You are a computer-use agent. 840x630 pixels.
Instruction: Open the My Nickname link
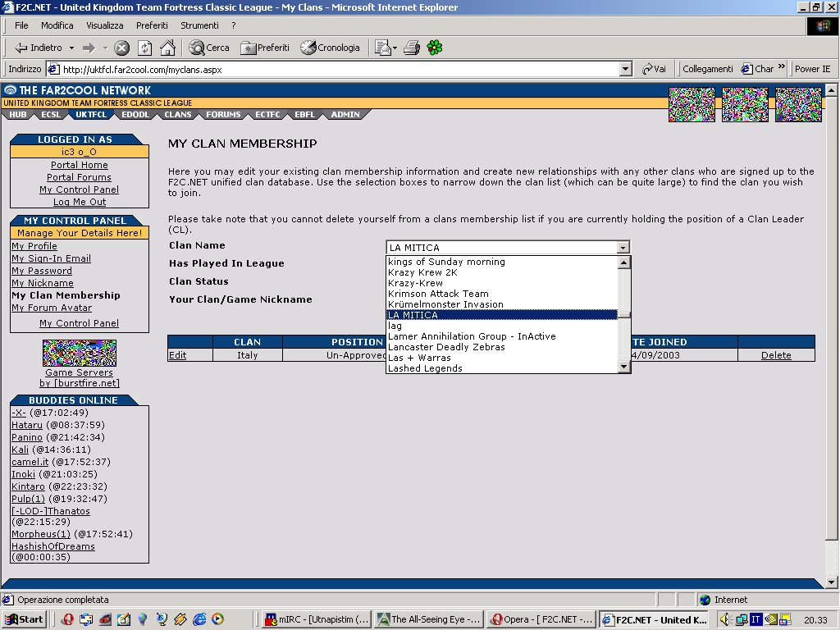point(43,283)
